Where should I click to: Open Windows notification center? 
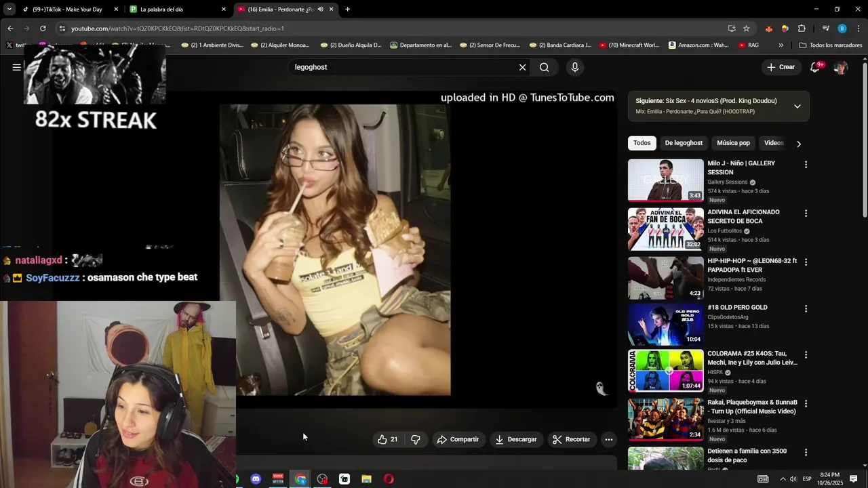click(854, 479)
